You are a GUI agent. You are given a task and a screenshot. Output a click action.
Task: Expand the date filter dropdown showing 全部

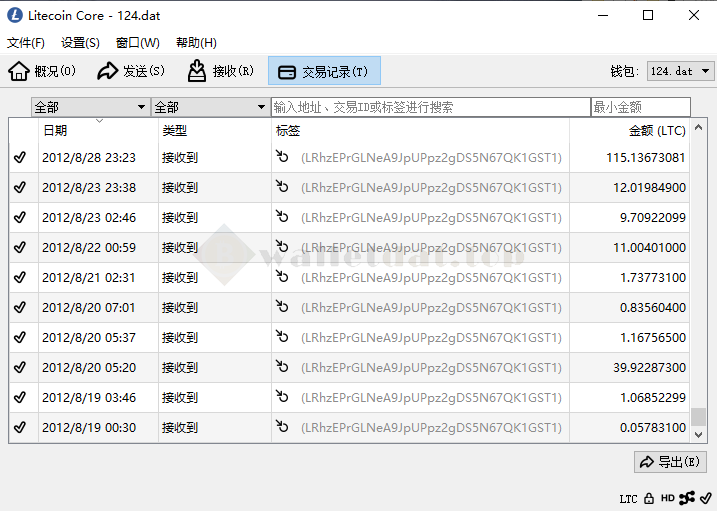pyautogui.click(x=90, y=107)
